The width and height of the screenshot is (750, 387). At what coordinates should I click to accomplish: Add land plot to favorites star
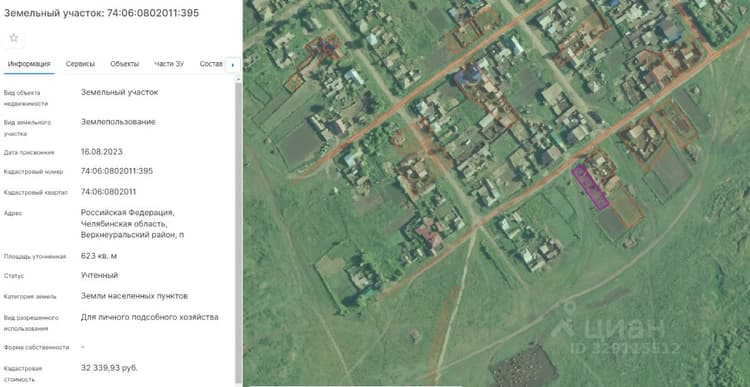point(13,38)
